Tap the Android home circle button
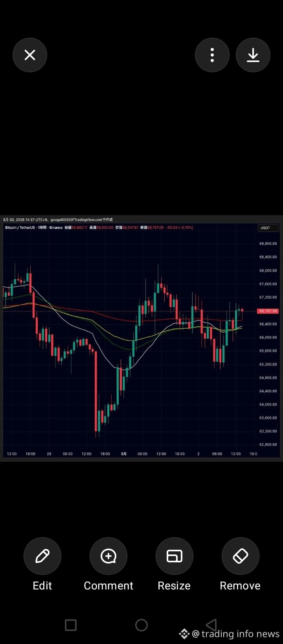This screenshot has width=283, height=644. (141, 625)
